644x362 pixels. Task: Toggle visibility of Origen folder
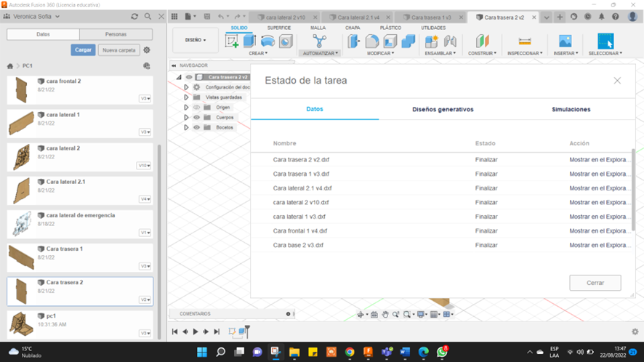tap(197, 108)
